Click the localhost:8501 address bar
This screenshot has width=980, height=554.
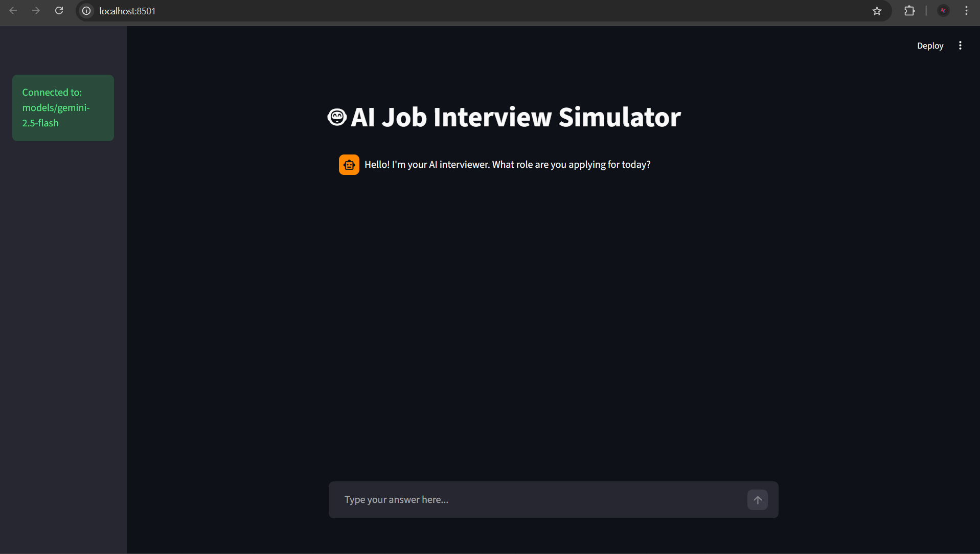point(483,11)
